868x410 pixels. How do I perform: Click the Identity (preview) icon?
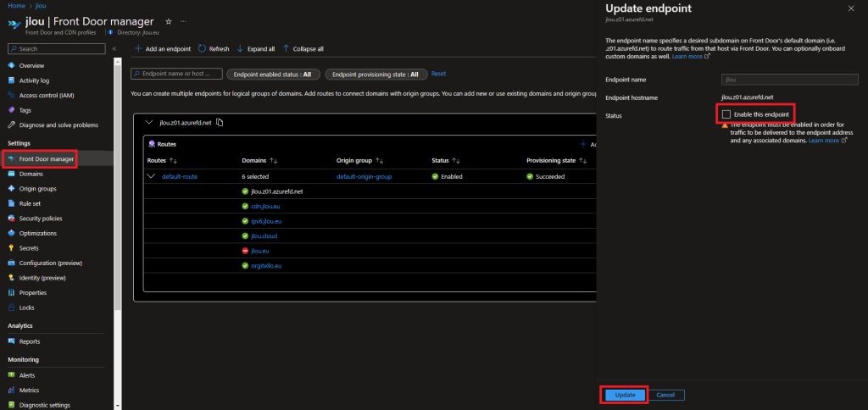12,278
